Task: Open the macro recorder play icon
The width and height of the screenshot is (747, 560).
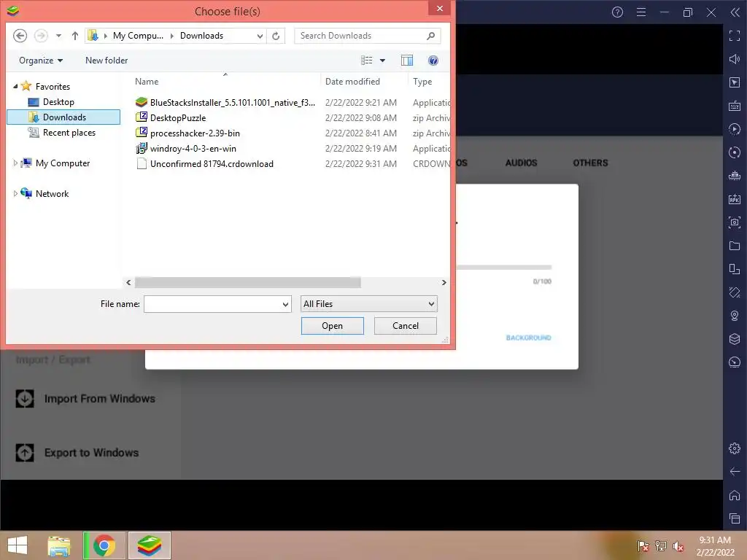Action: tap(734, 129)
